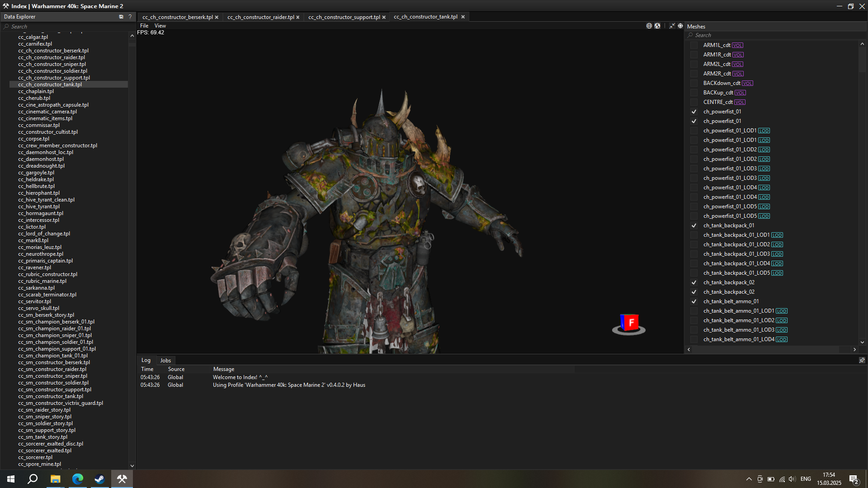Click the VOL badge next to ARM1L_cdt

click(738, 45)
